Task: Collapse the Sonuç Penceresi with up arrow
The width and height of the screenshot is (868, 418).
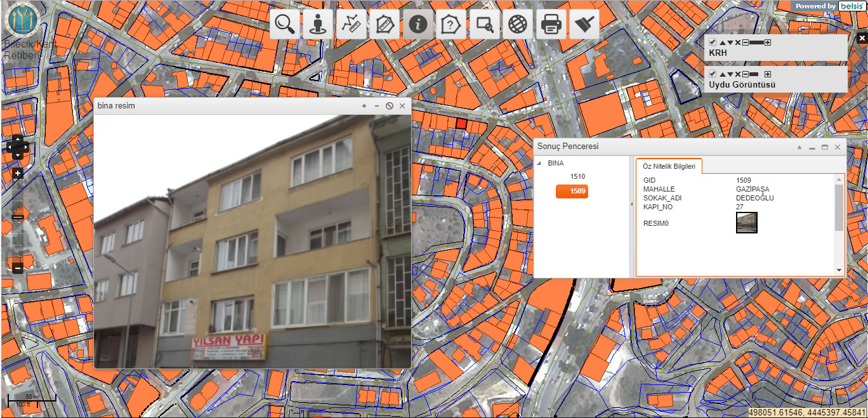Action: pos(799,147)
